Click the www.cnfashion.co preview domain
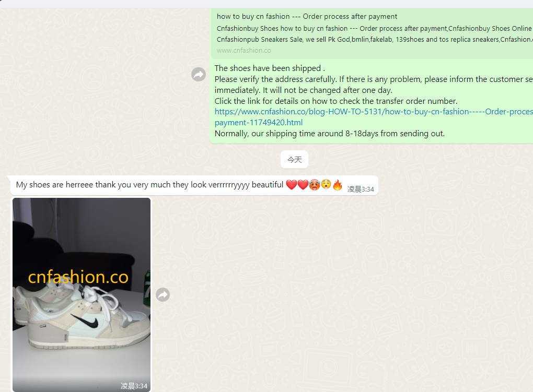Image resolution: width=533 pixels, height=392 pixels. (244, 50)
